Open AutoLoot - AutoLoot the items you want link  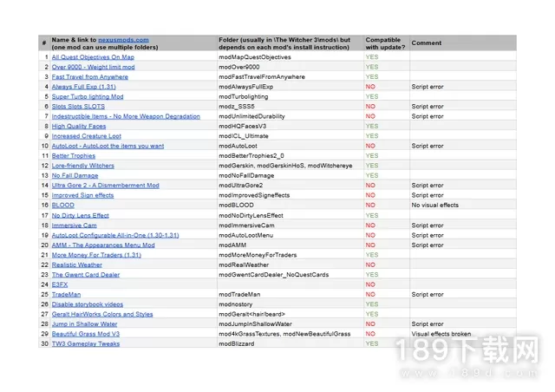pos(108,146)
